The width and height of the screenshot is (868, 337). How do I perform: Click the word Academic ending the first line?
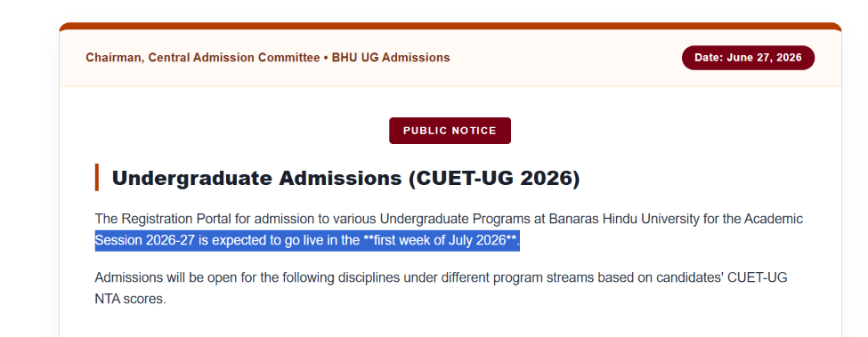[774, 219]
